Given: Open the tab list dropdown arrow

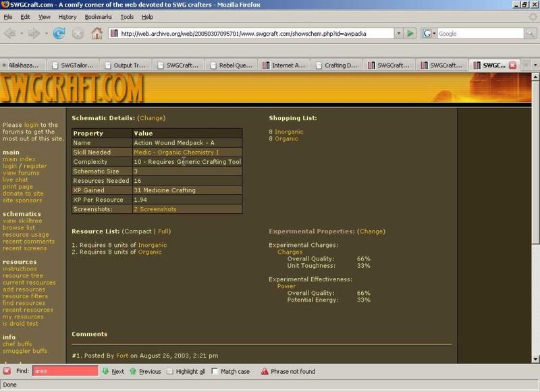Looking at the screenshot, I should [535, 65].
